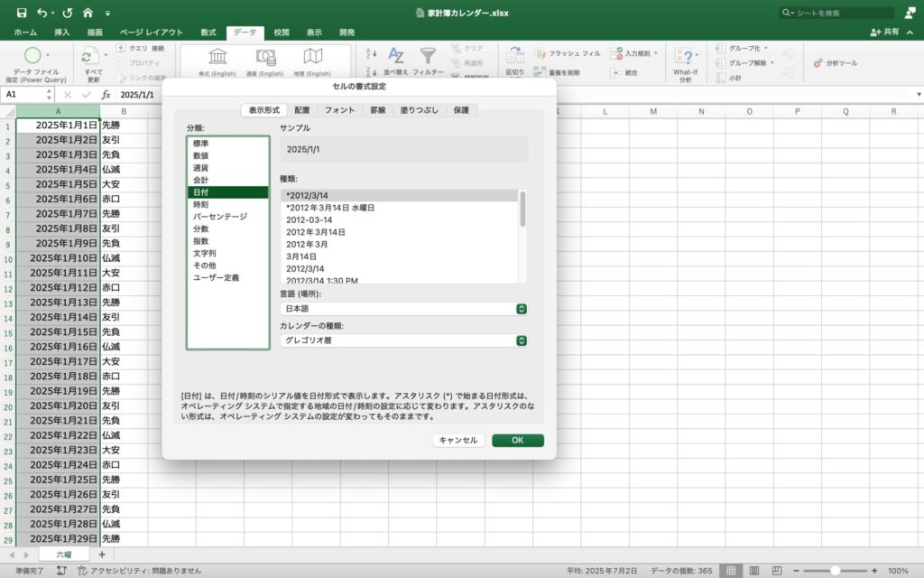Switch to the Borders (罫線) dialog tab

point(378,110)
